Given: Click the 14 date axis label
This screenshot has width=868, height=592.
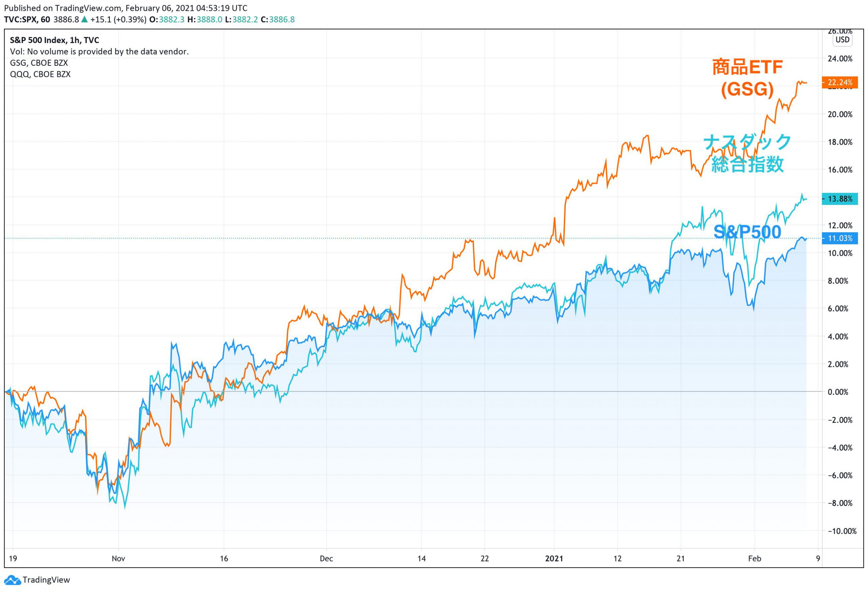Looking at the screenshot, I should click(x=421, y=558).
